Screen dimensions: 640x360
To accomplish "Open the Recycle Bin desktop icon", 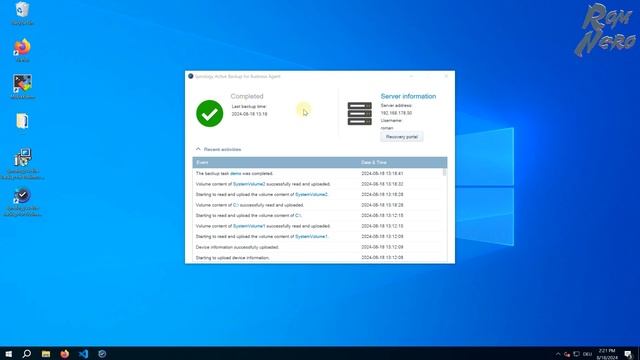I will 22,13.
